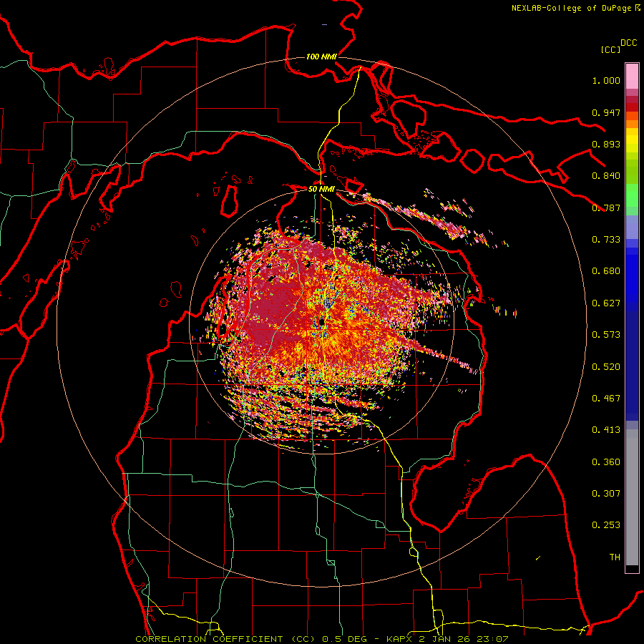Click the 0.787 scale value
The height and width of the screenshot is (644, 644).
[606, 208]
